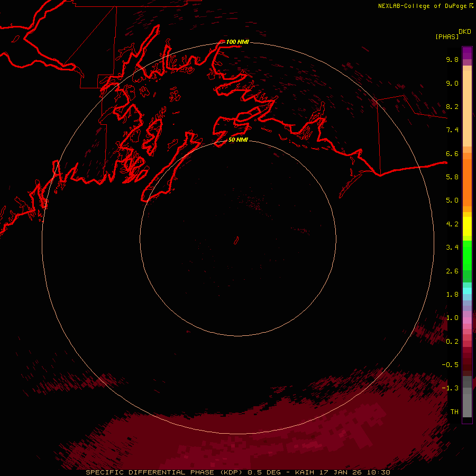
Task: Click the 3.4 legend value
Action: click(452, 248)
